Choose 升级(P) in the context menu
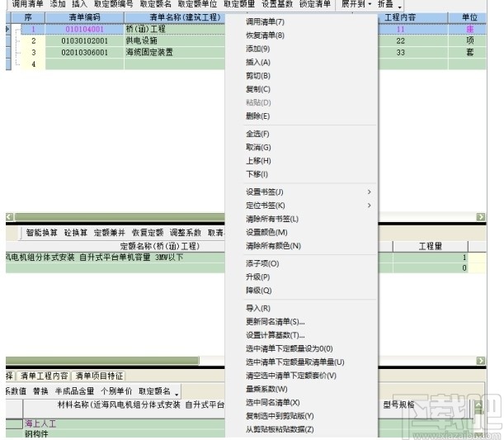504x440 pixels. [258, 277]
